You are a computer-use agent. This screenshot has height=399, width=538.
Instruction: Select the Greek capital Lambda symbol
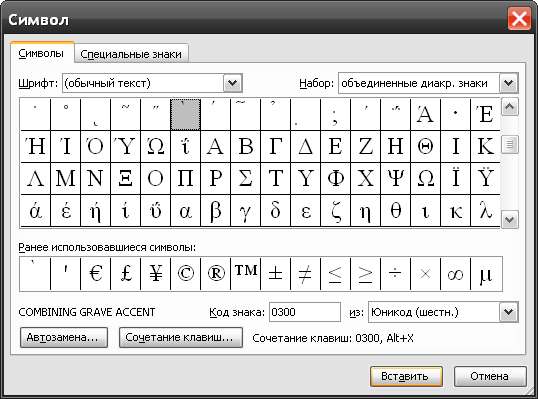(35, 178)
